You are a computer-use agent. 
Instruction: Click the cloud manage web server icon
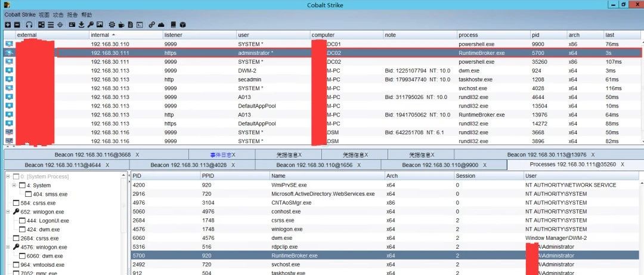click(161, 24)
